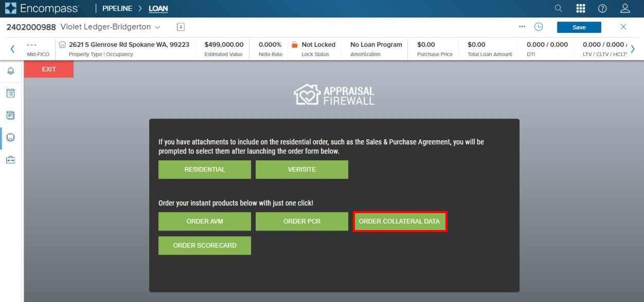Open the search icon in header
Viewport: 644px width, 302px height.
559,8
